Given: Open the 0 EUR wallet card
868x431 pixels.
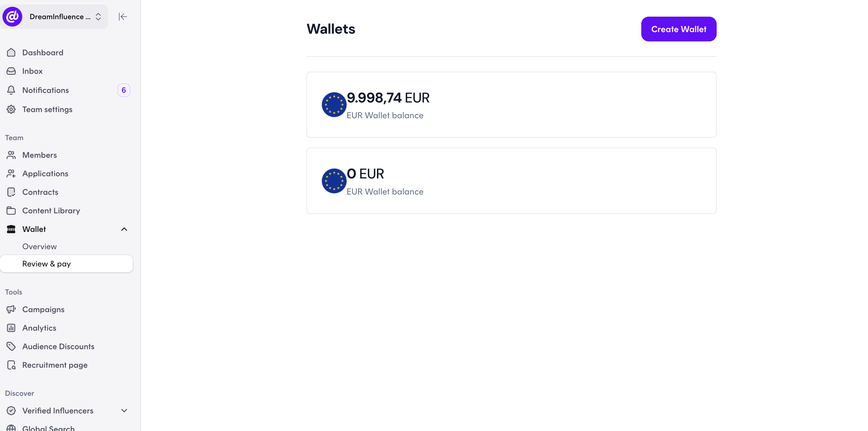Looking at the screenshot, I should 511,181.
